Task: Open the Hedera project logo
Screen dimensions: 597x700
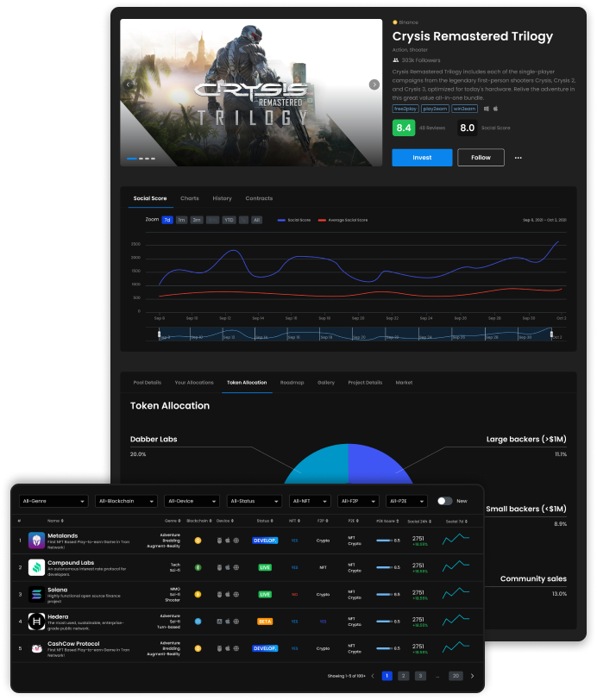Action: tap(36, 622)
